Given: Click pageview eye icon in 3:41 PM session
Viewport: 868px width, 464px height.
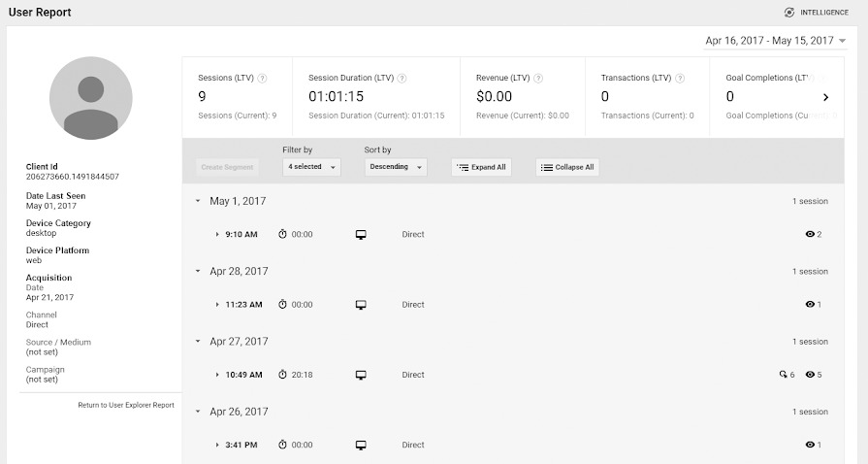Looking at the screenshot, I should (810, 445).
